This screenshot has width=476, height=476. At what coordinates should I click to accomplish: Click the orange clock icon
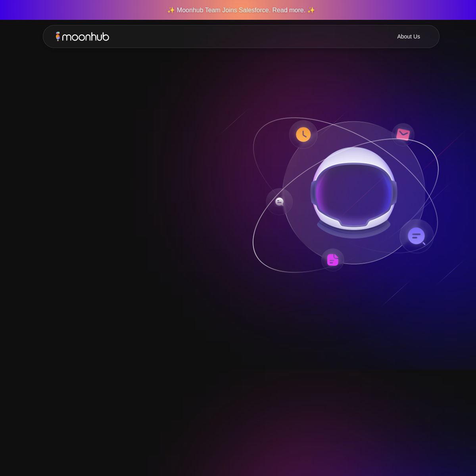pyautogui.click(x=303, y=134)
